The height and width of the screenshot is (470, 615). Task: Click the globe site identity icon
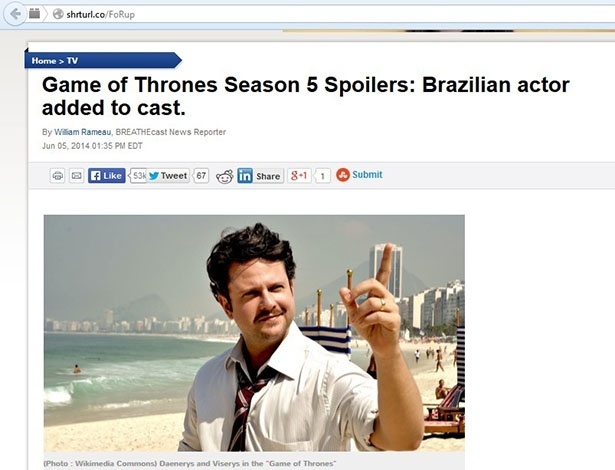click(x=58, y=14)
